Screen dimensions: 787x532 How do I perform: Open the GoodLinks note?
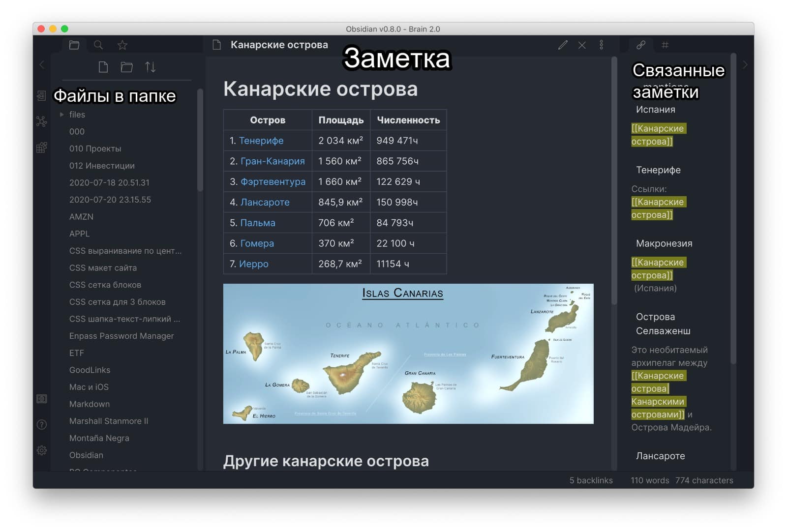click(x=90, y=370)
